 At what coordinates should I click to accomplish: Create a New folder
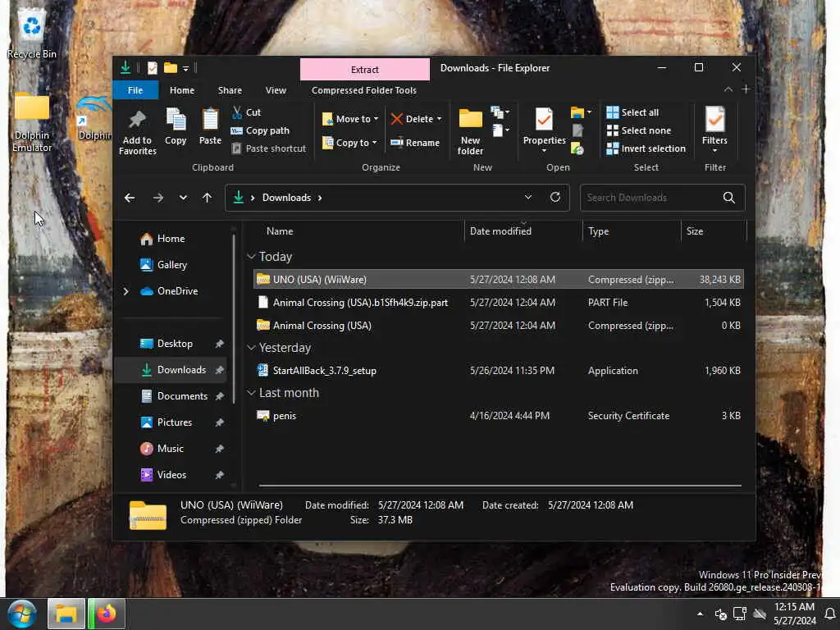tap(470, 132)
